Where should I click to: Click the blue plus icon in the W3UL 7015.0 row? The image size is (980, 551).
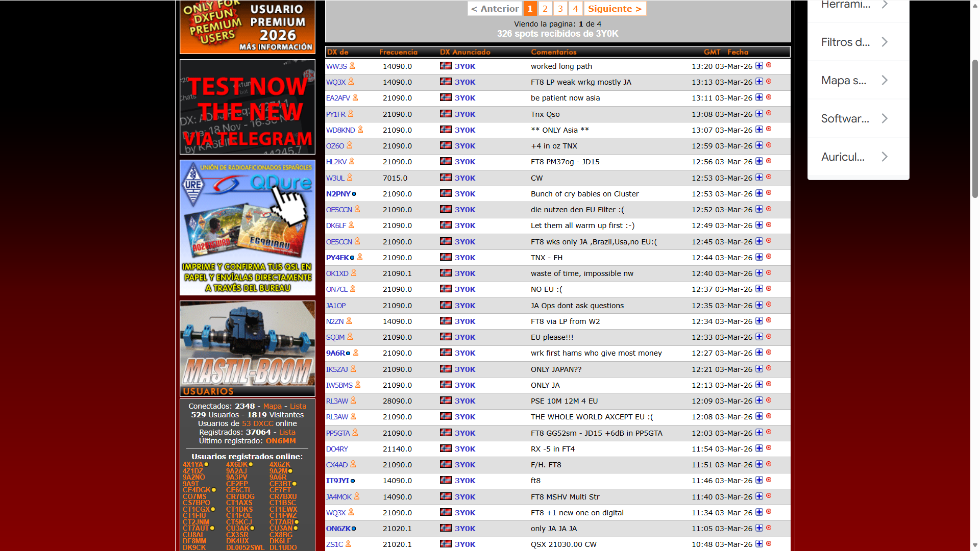(759, 178)
